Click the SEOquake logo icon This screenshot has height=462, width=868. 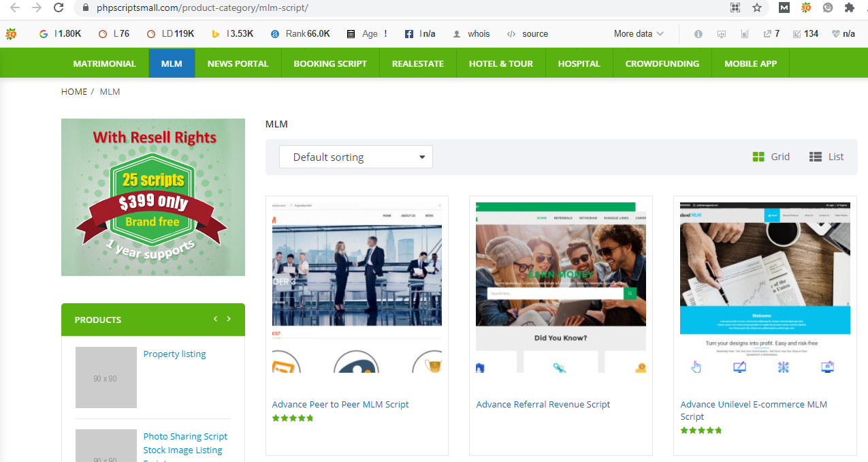(11, 33)
